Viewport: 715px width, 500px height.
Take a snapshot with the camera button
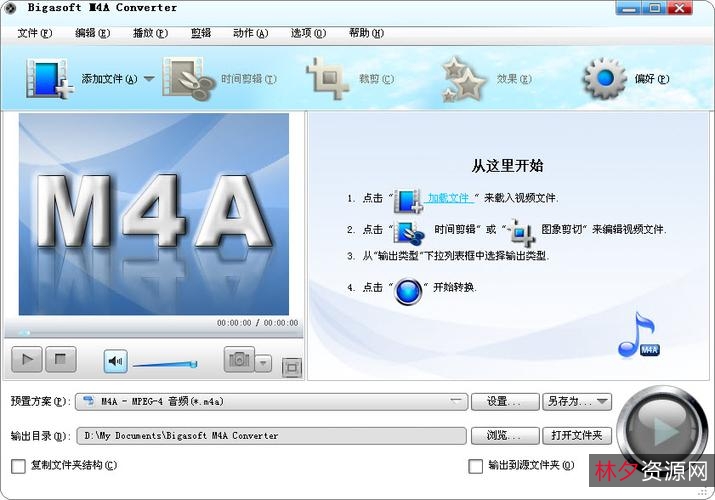(x=239, y=360)
